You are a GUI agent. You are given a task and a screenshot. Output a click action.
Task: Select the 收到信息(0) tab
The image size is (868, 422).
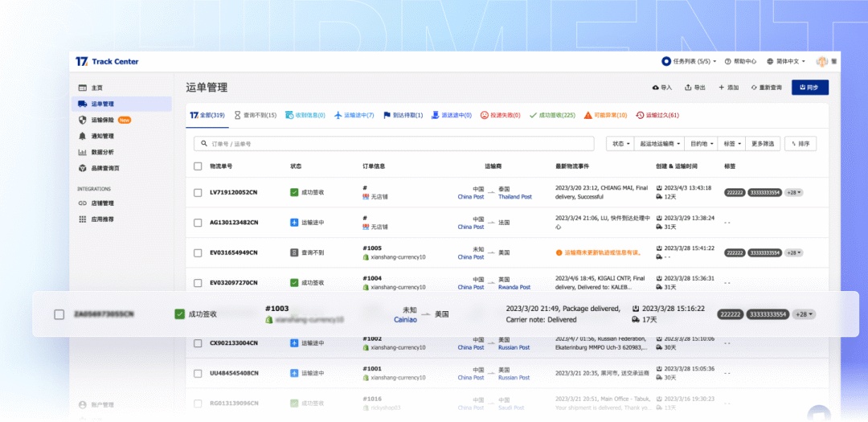click(305, 115)
